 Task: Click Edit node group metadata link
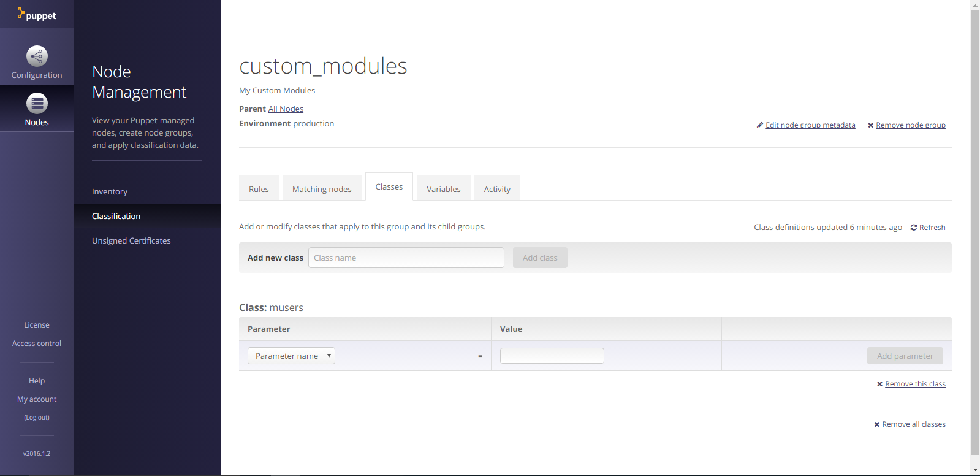[x=810, y=125]
